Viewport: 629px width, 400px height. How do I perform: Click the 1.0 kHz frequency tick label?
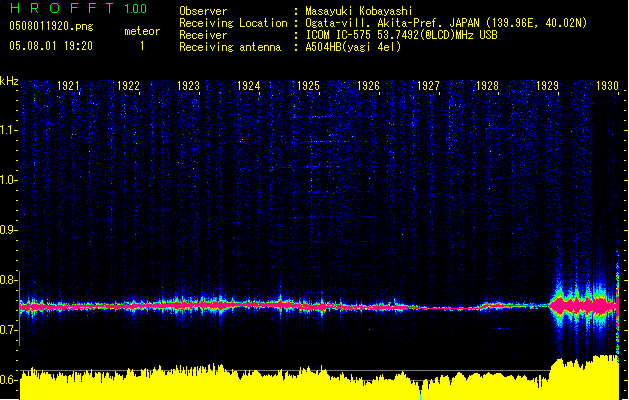click(x=8, y=180)
